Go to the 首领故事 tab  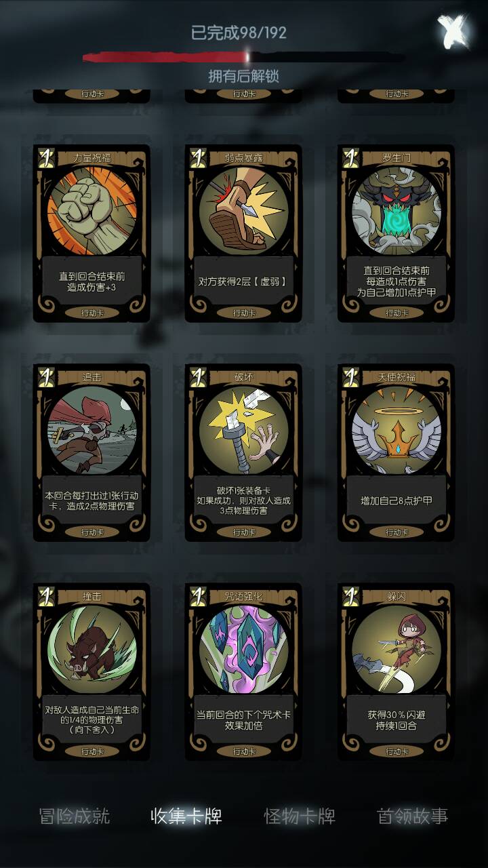point(412,816)
